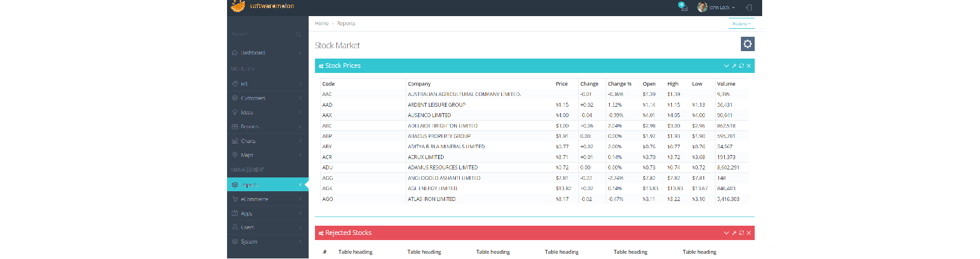The height and width of the screenshot is (259, 980).
Task: Click ANGLOGOLD ASHANTI LIMITED company name
Action: click(444, 178)
